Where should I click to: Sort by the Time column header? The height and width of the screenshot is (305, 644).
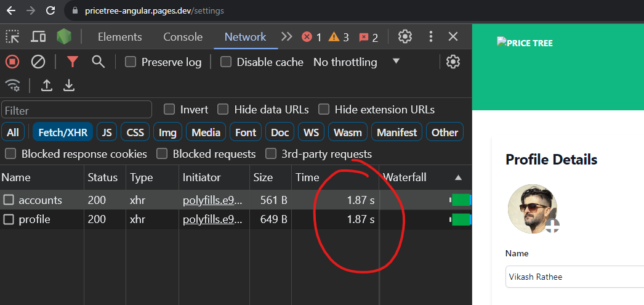click(335, 177)
